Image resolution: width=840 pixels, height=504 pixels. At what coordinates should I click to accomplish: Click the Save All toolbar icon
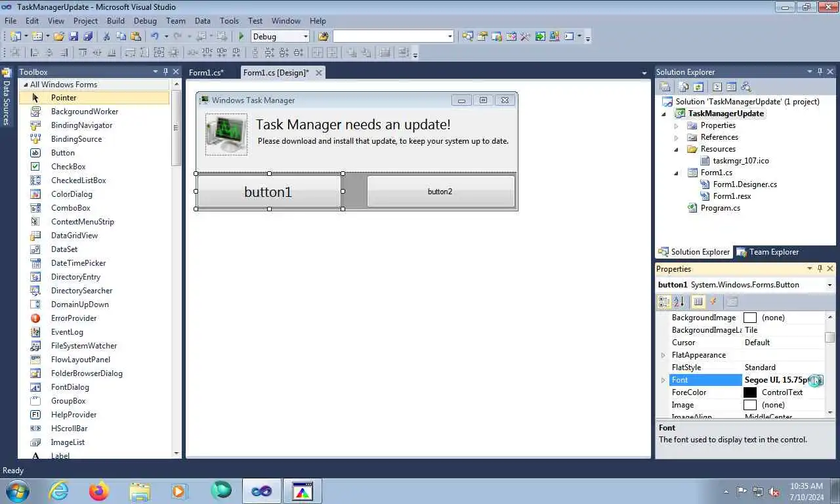[88, 37]
